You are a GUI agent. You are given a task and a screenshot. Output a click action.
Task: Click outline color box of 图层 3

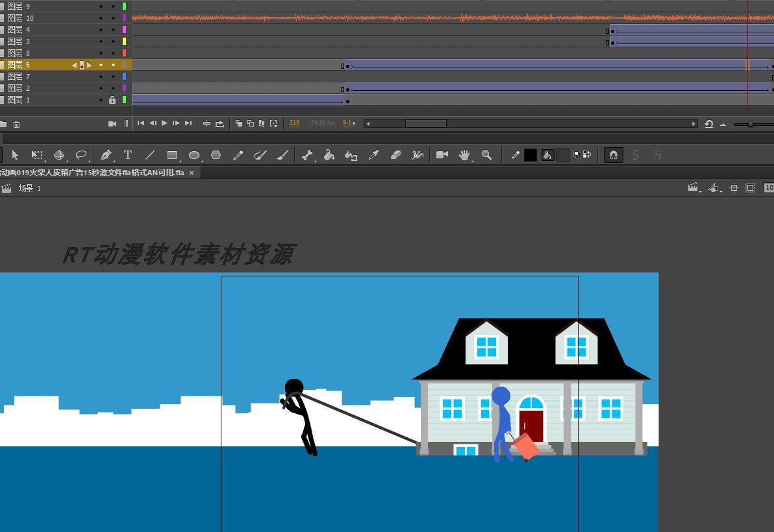[125, 42]
